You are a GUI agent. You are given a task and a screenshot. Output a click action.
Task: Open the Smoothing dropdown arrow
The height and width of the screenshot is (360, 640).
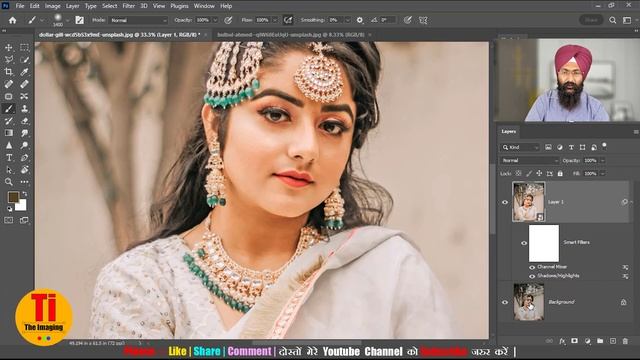point(348,20)
